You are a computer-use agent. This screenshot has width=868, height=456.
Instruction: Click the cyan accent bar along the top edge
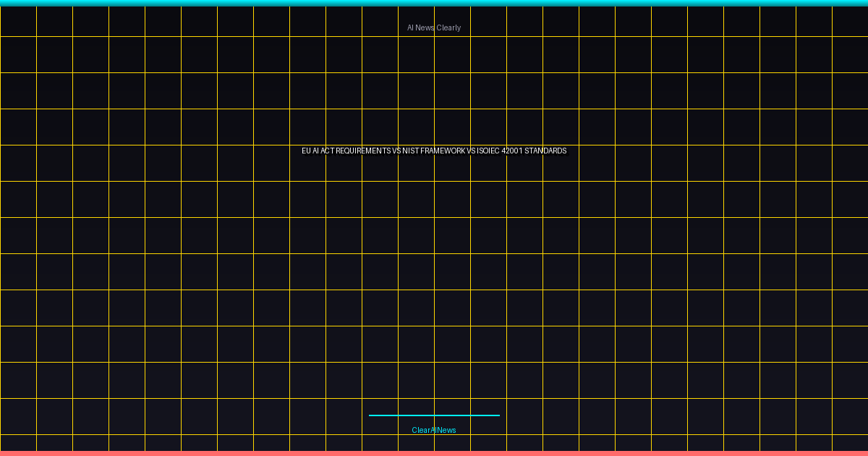(434, 3)
